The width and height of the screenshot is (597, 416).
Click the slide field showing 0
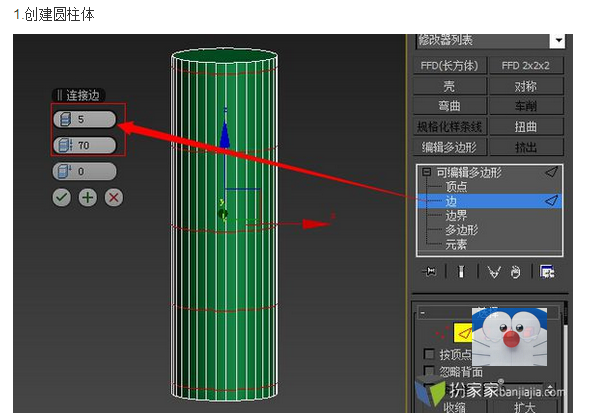click(85, 171)
